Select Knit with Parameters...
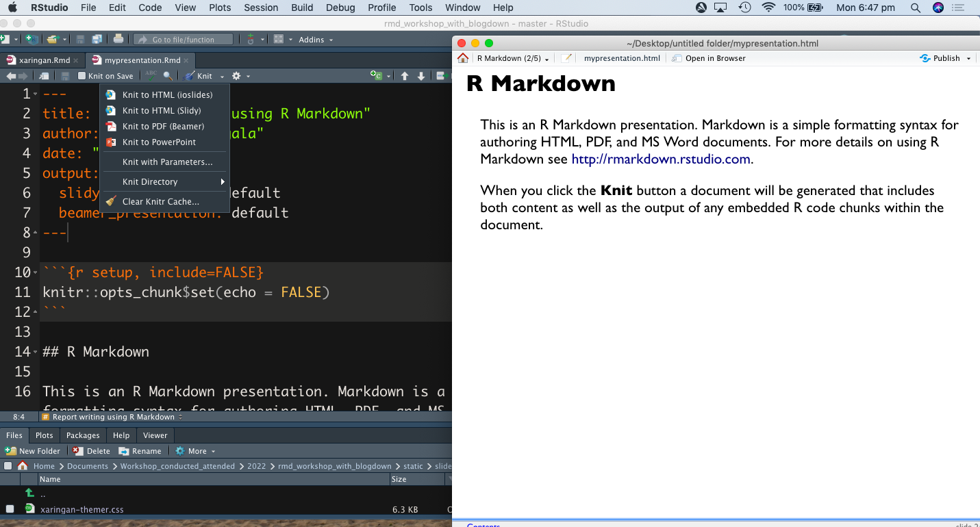The image size is (980, 527). 164,162
